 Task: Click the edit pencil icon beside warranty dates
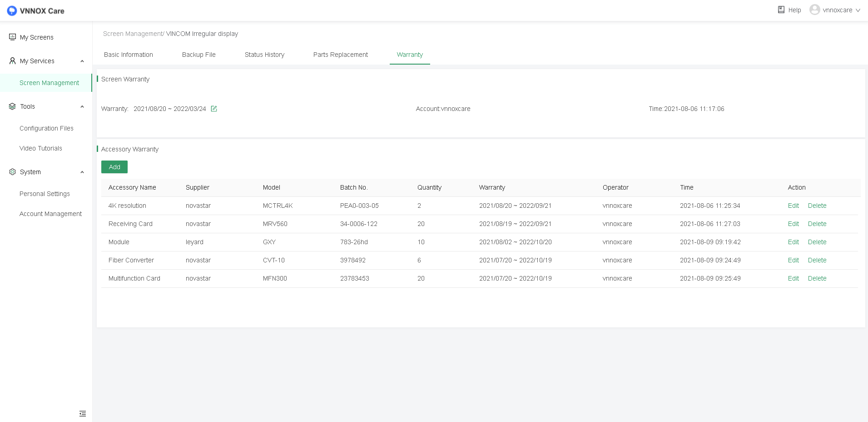[214, 109]
